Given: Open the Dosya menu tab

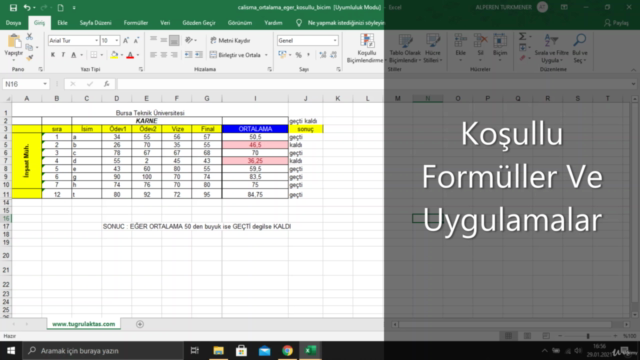Looking at the screenshot, I should pyautogui.click(x=13, y=23).
